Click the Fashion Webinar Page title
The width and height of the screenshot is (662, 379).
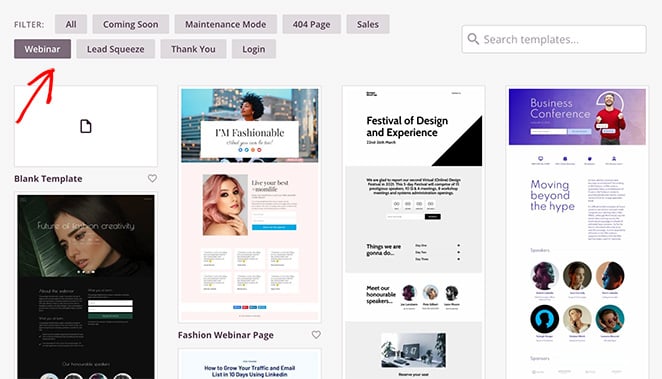tap(226, 335)
